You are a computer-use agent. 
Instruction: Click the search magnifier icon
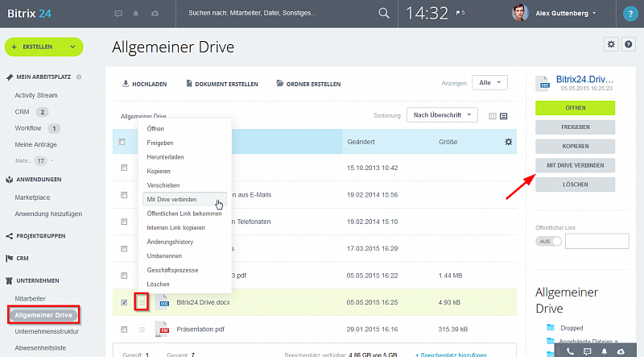384,13
